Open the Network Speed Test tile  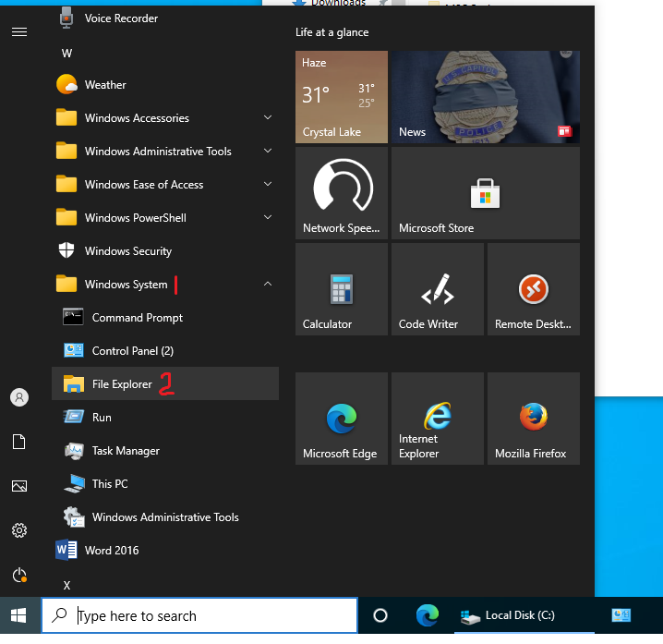(342, 193)
